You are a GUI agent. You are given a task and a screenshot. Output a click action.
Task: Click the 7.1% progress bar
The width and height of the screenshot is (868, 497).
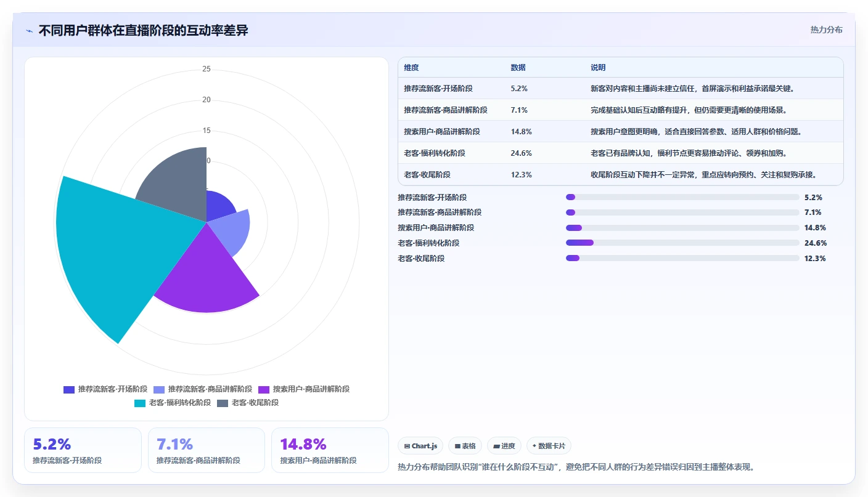pos(682,212)
